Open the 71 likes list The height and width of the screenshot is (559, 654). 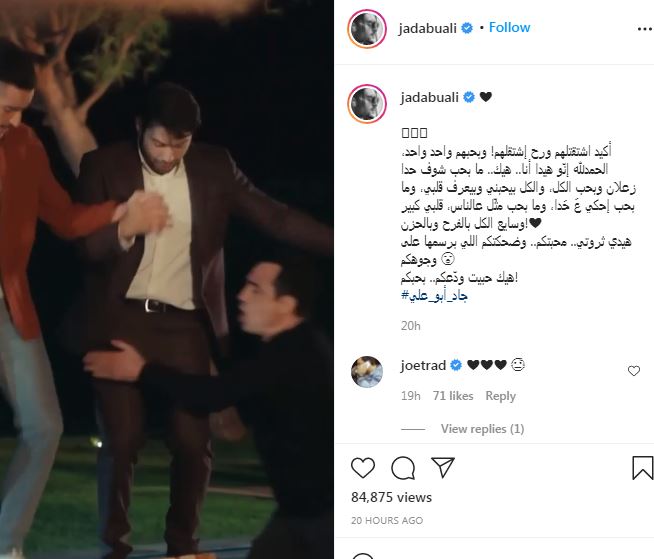(453, 396)
